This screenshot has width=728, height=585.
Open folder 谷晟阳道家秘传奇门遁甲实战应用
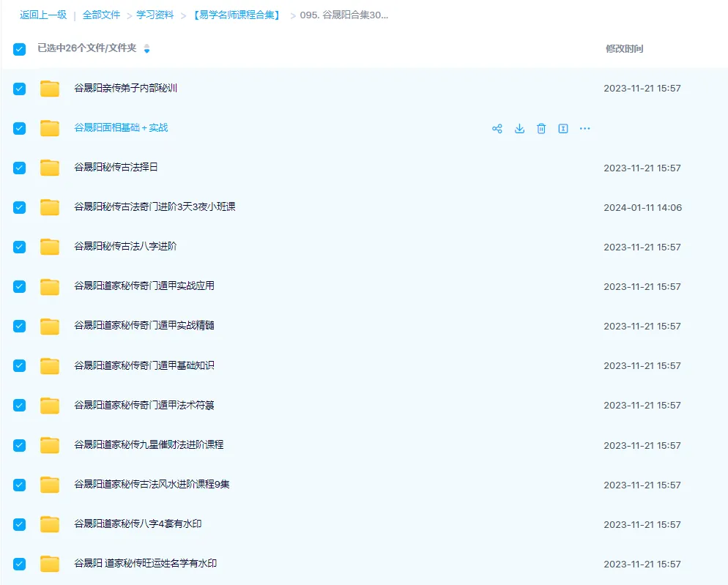click(144, 286)
